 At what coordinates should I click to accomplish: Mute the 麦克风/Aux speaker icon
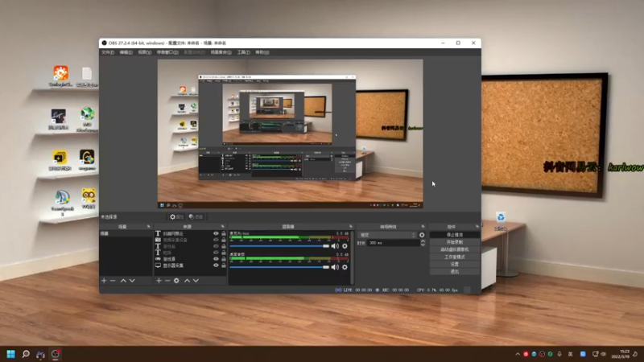[x=335, y=246]
